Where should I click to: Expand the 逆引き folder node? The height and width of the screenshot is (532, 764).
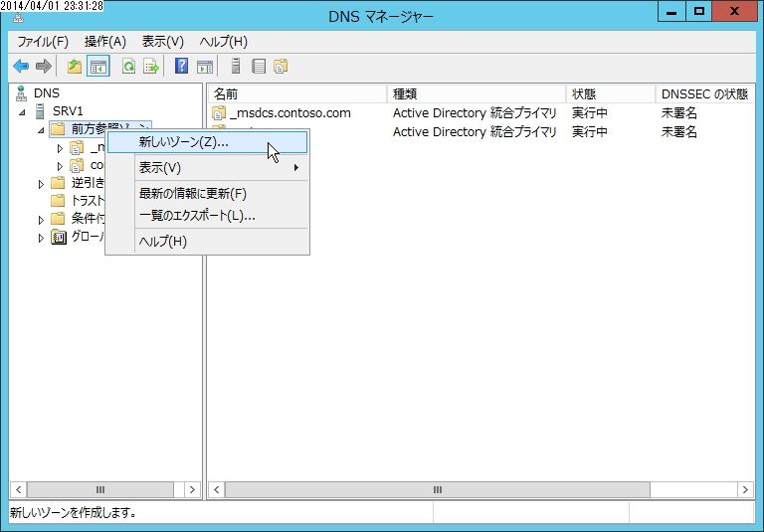(x=41, y=184)
